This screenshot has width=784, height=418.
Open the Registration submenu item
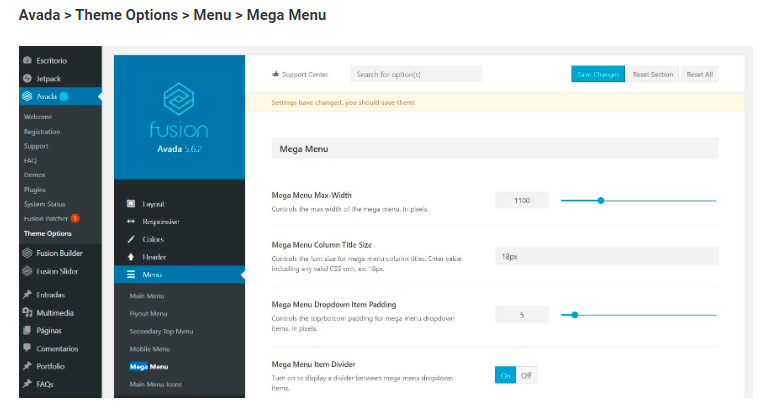tap(42, 132)
